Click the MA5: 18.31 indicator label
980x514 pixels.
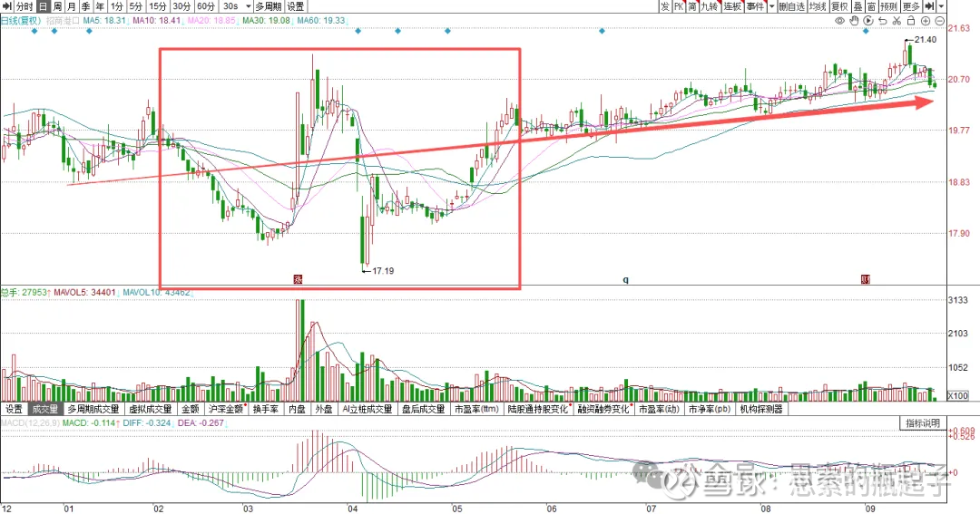coord(104,21)
